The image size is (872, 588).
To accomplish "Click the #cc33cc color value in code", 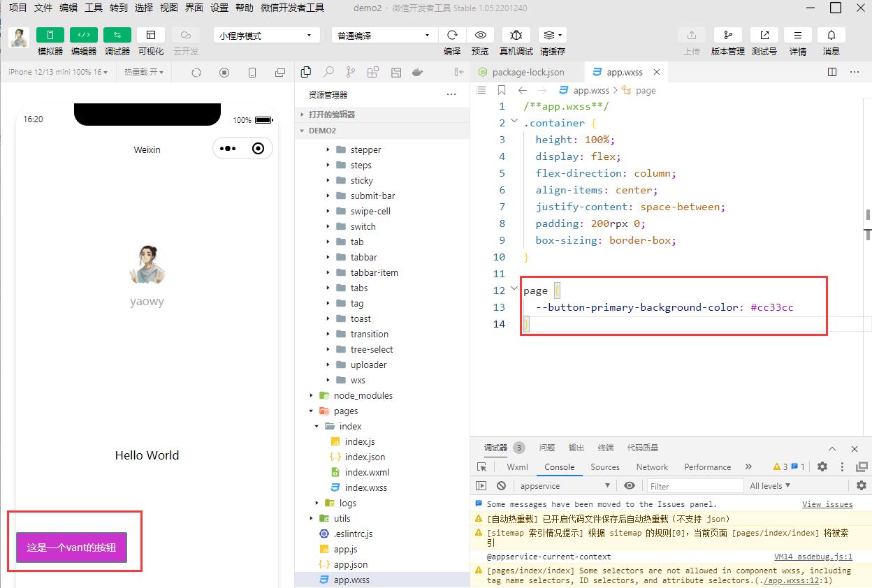I will click(x=772, y=307).
